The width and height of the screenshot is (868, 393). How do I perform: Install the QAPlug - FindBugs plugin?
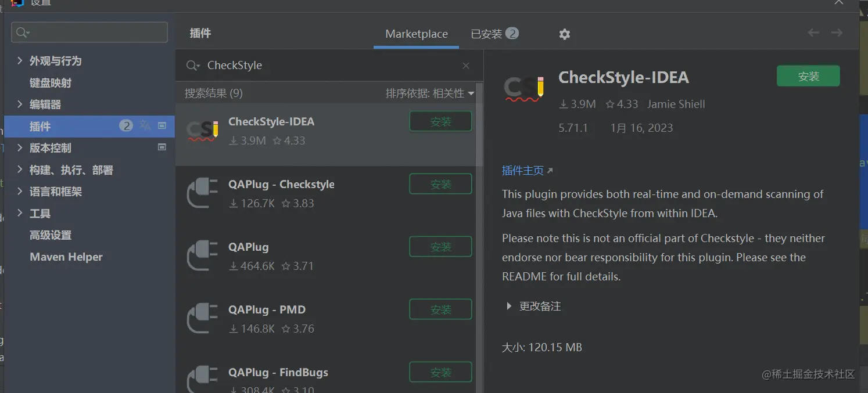pyautogui.click(x=440, y=372)
